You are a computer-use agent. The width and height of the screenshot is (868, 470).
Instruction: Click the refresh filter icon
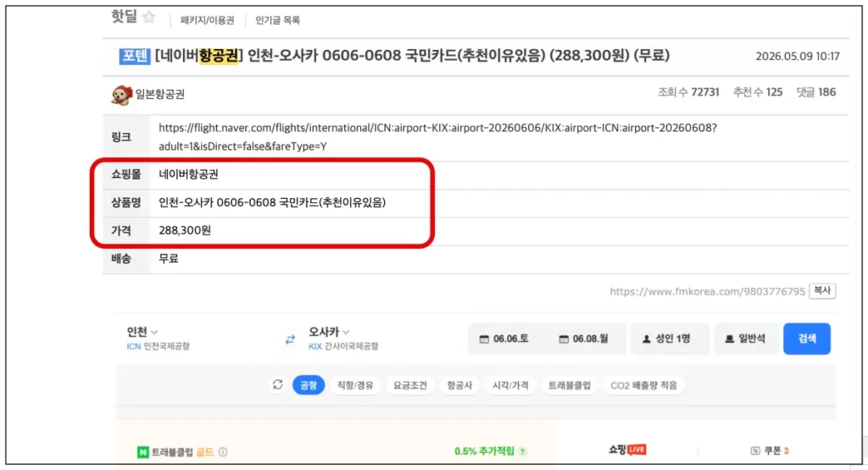point(278,384)
